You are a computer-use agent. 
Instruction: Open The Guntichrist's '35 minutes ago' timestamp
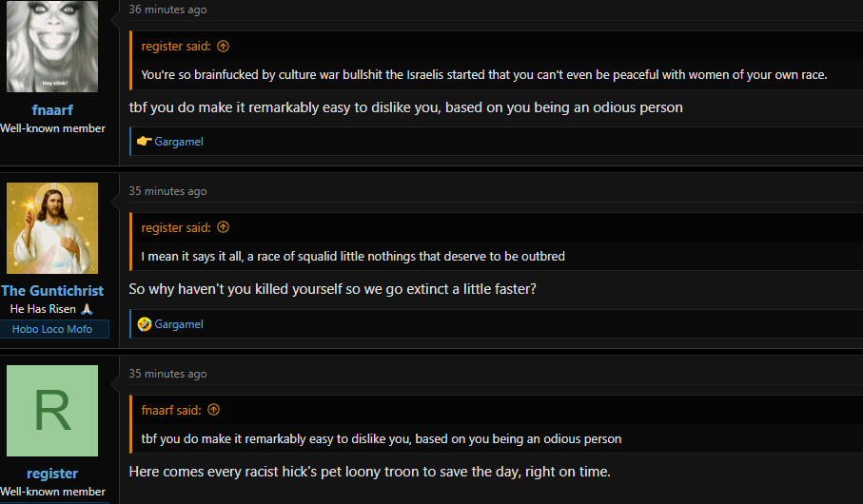(x=167, y=191)
